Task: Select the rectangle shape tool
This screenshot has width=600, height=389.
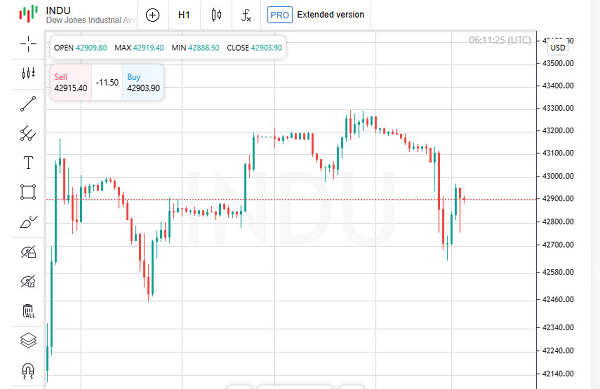Action: [28, 192]
